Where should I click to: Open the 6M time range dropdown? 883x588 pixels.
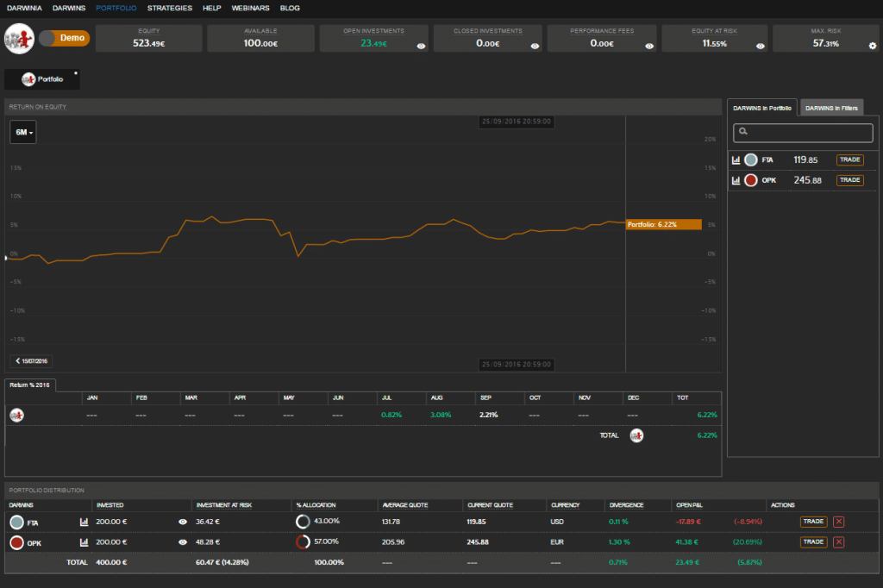[x=23, y=132]
